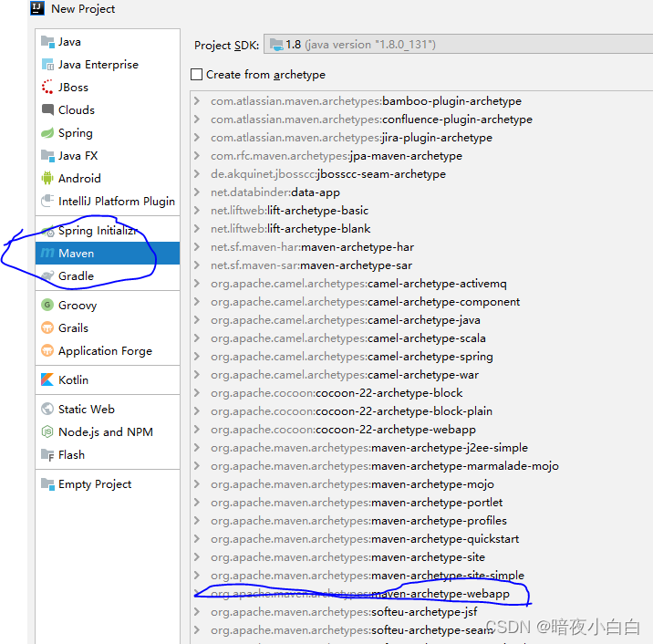
Task: Select Application Forge project type
Action: [108, 351]
